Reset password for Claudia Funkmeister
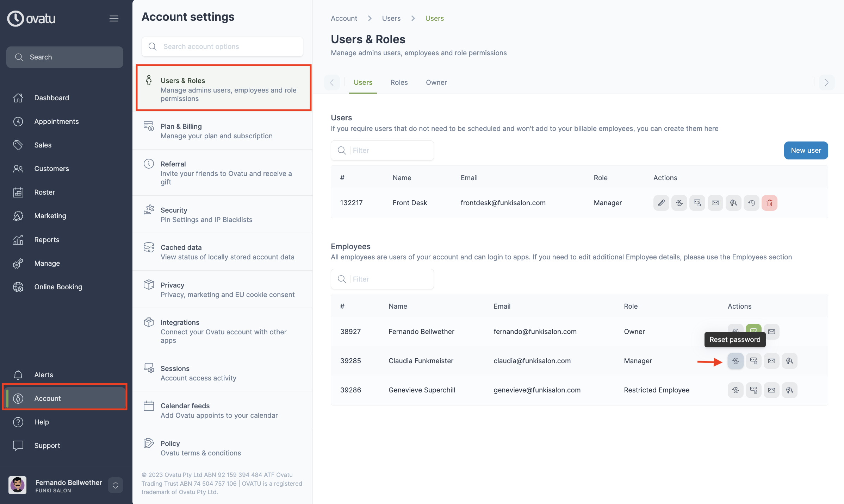Screen dimensions: 844x504 tap(736, 361)
